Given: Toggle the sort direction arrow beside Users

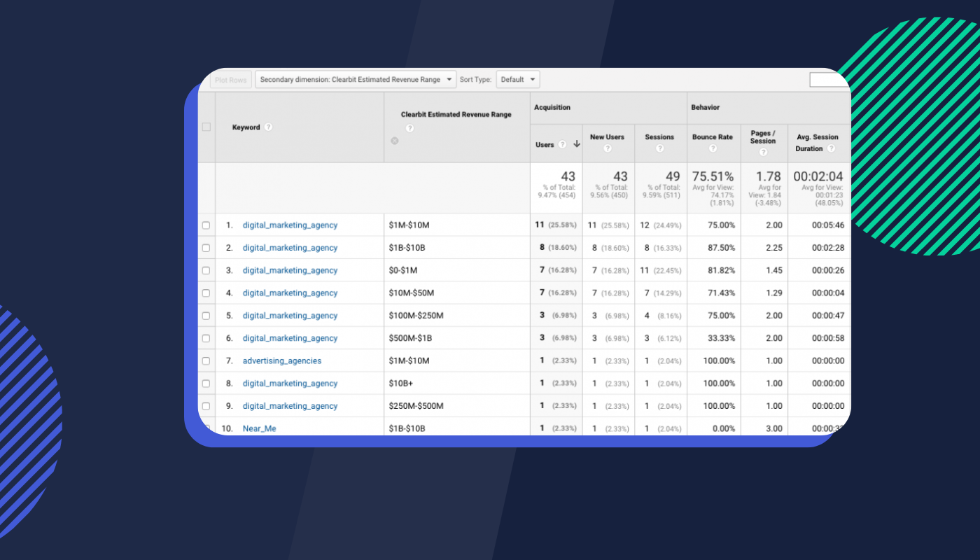Looking at the screenshot, I should pyautogui.click(x=576, y=144).
